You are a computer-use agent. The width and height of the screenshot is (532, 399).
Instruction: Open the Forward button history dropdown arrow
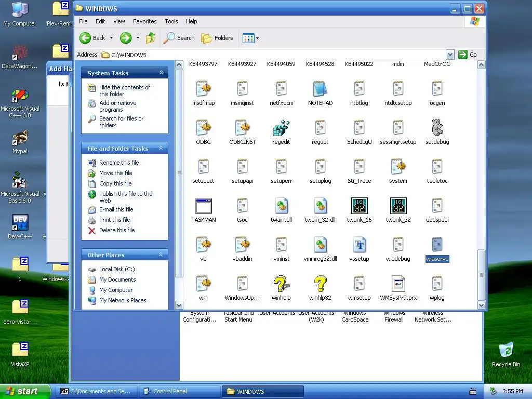pyautogui.click(x=138, y=38)
